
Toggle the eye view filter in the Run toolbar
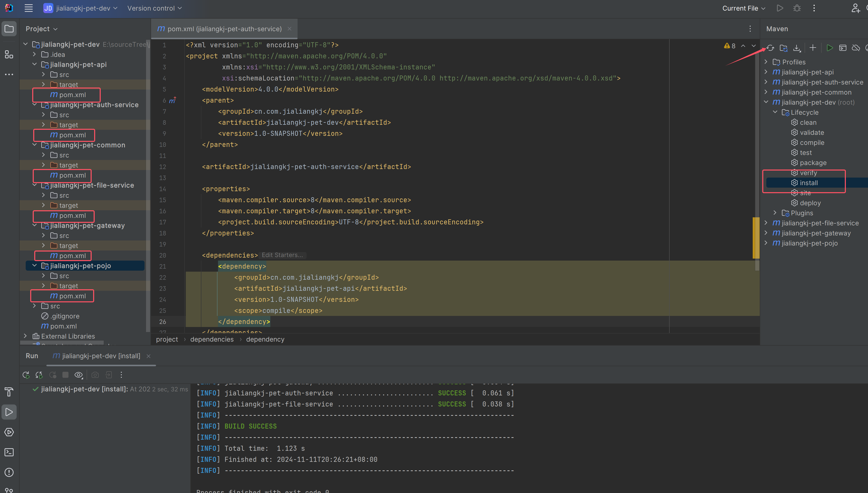point(79,375)
